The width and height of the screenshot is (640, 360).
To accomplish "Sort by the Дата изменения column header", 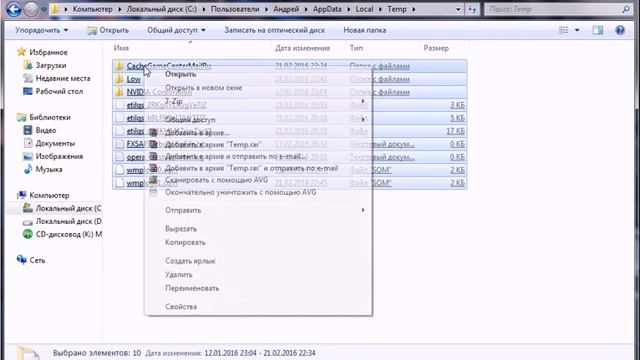I will pyautogui.click(x=302, y=48).
